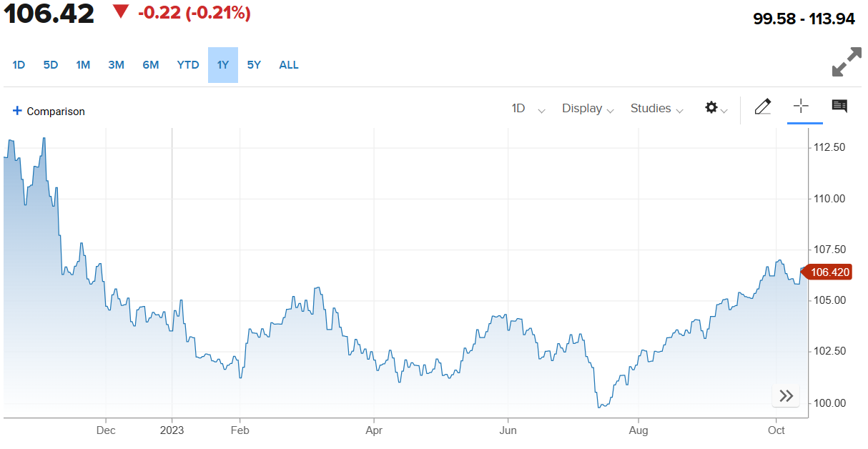Switch to 3M range
868x449 pixels.
pyautogui.click(x=116, y=65)
